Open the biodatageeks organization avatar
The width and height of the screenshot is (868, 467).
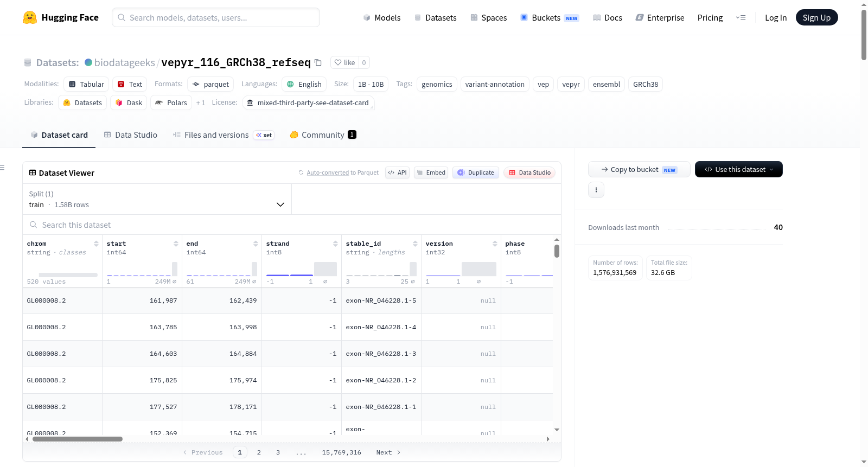point(88,62)
